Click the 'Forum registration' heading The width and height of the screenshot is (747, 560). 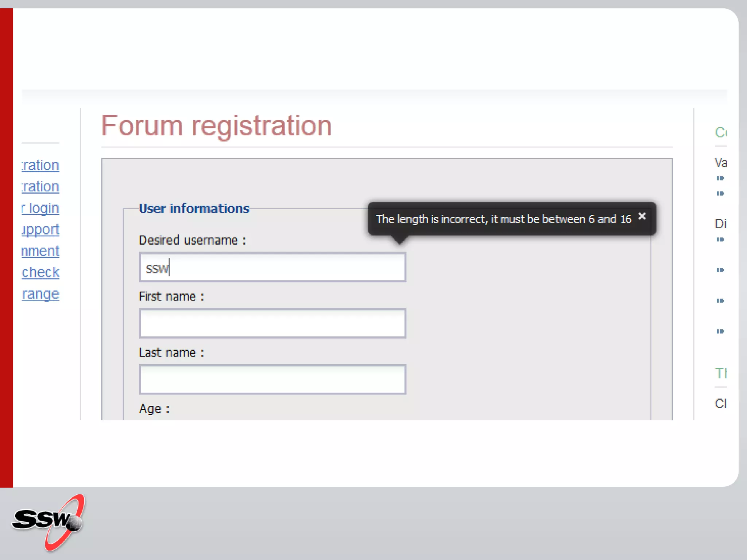click(x=216, y=126)
